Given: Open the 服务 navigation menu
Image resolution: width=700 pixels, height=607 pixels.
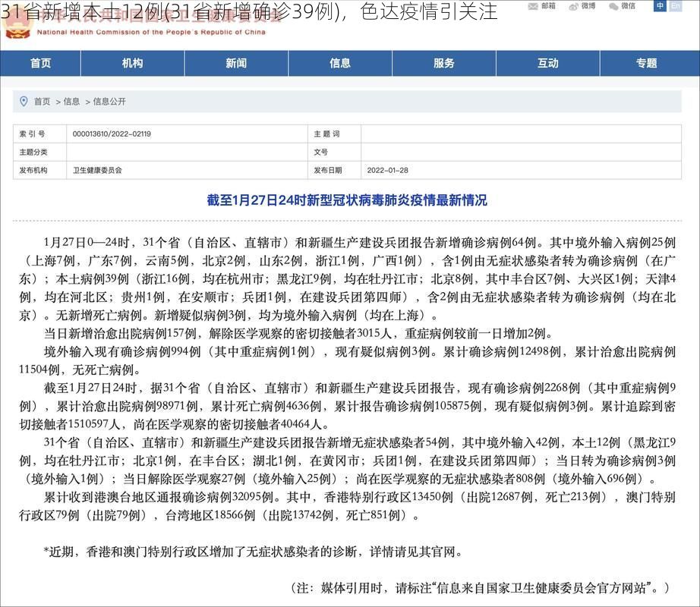Looking at the screenshot, I should 444,64.
